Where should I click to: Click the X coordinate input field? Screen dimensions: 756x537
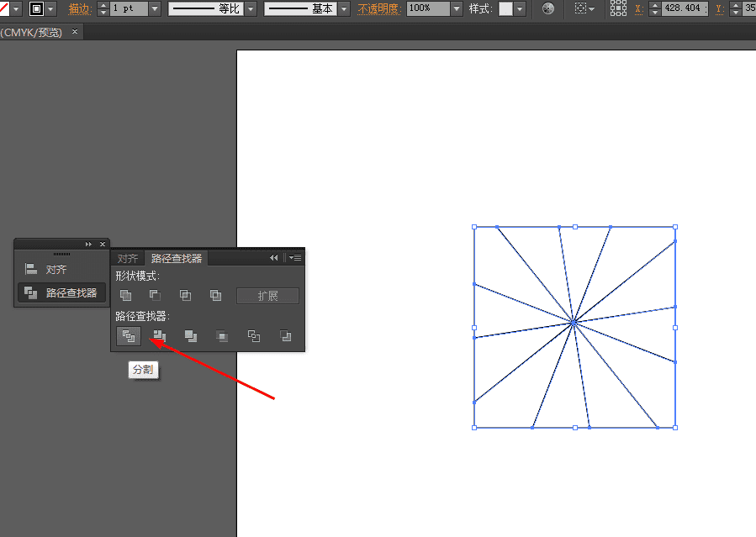click(684, 9)
